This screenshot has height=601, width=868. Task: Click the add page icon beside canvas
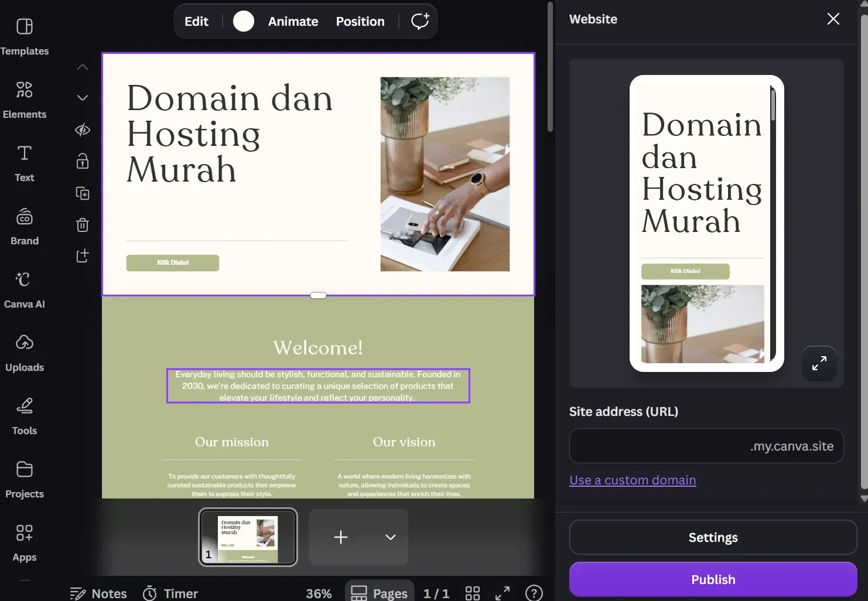(x=83, y=255)
